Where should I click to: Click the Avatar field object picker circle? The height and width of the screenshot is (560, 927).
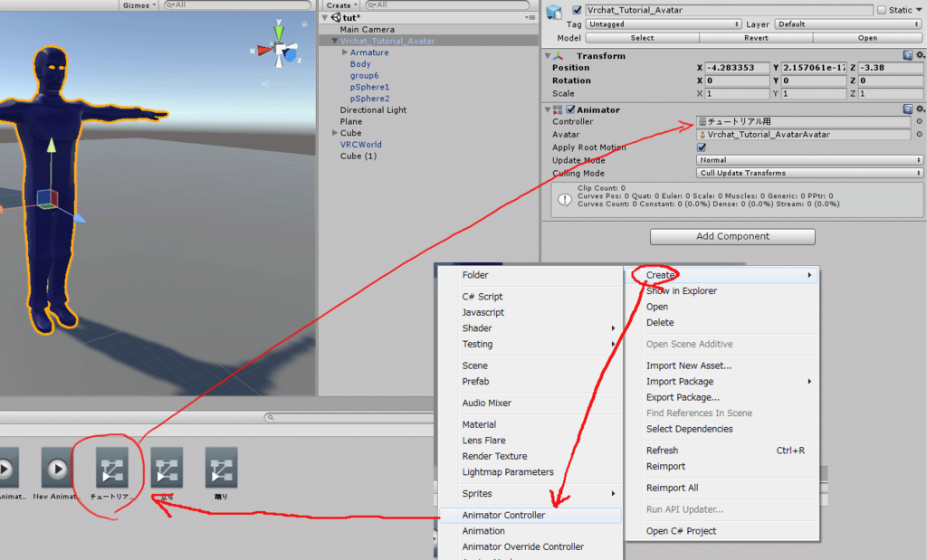pos(920,134)
